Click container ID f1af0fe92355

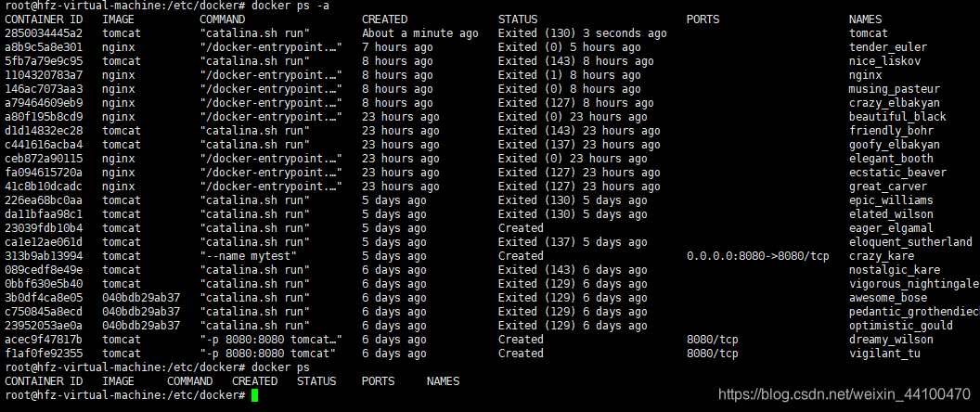[44, 354]
